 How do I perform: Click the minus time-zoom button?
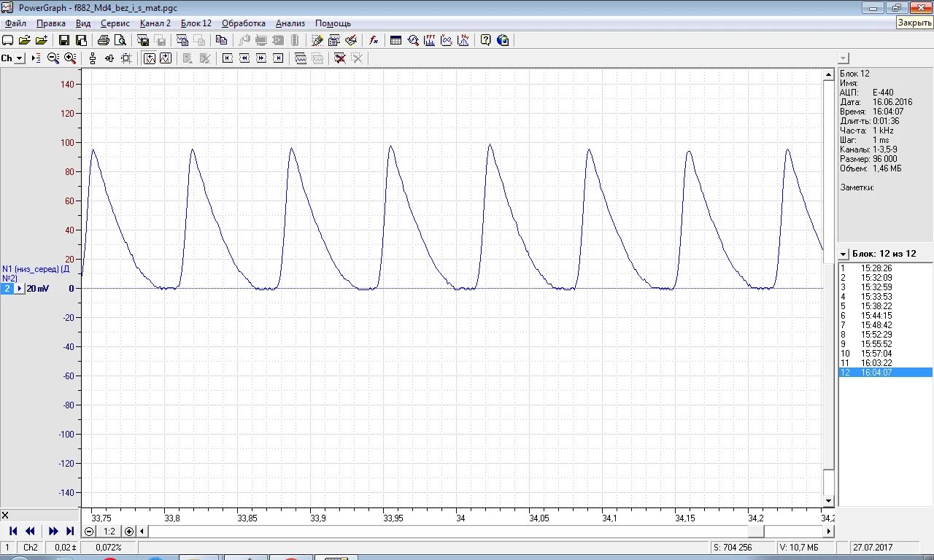point(89,532)
